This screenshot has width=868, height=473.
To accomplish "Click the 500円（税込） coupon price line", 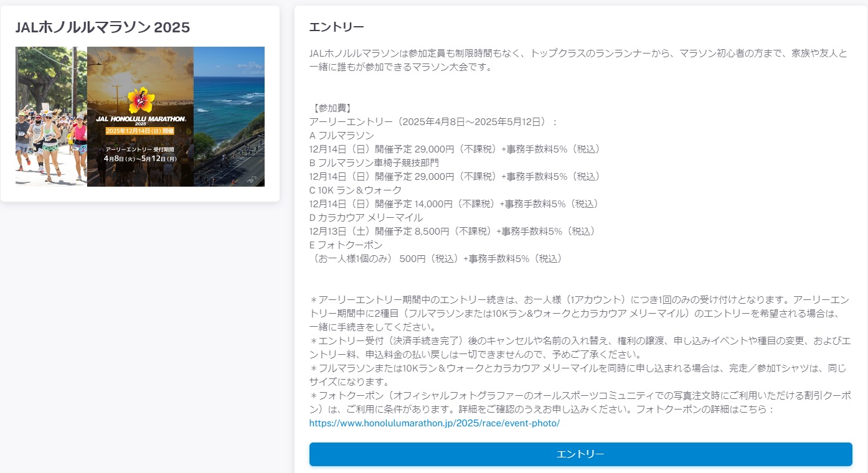I will 436,258.
